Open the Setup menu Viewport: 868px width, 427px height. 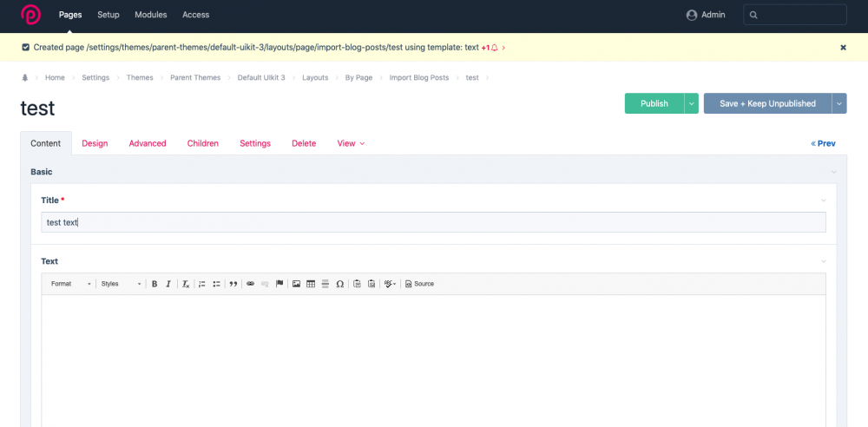(108, 15)
